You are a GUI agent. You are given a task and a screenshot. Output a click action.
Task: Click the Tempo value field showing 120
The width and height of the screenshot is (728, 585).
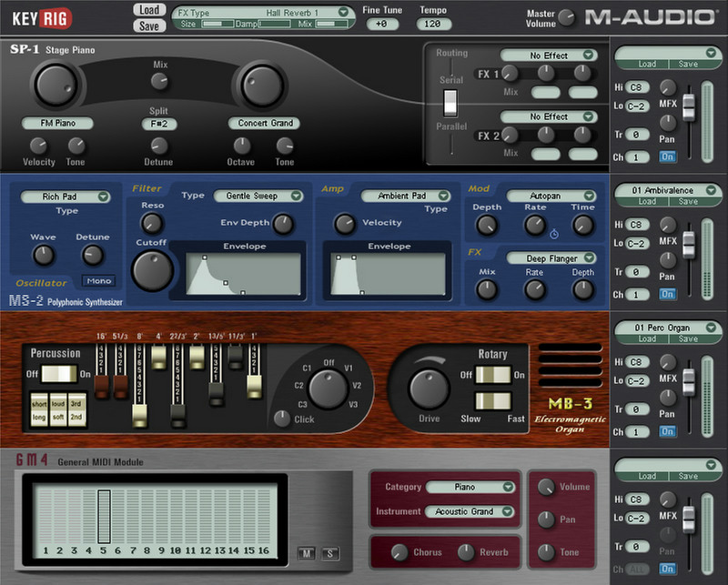tap(434, 25)
